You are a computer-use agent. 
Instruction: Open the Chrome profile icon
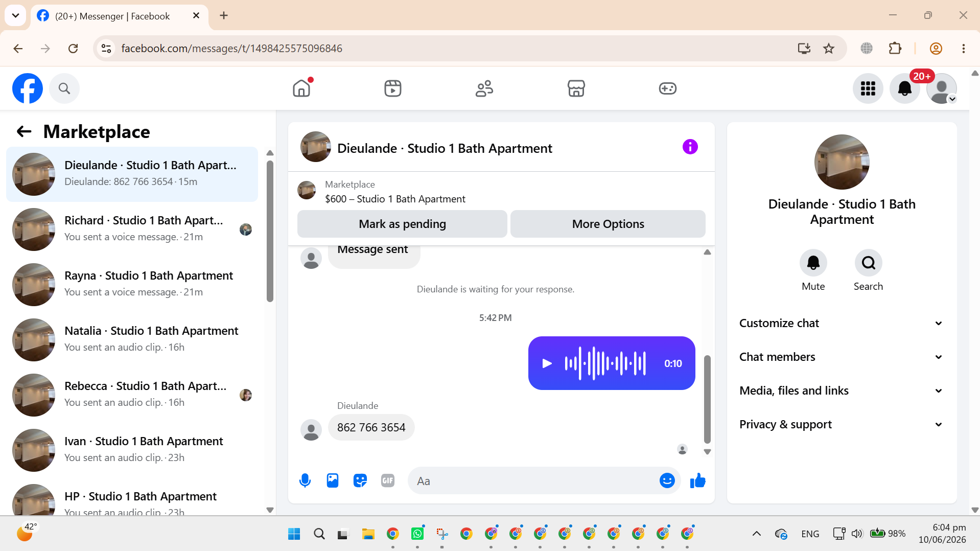936,49
